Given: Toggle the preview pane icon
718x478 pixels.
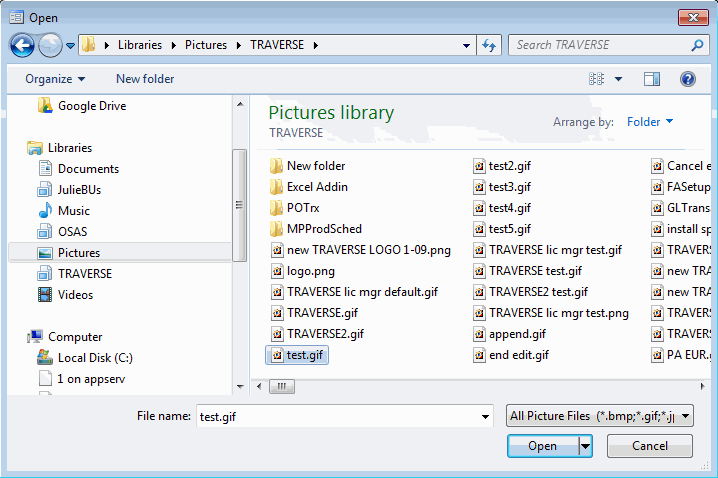Looking at the screenshot, I should point(652,79).
